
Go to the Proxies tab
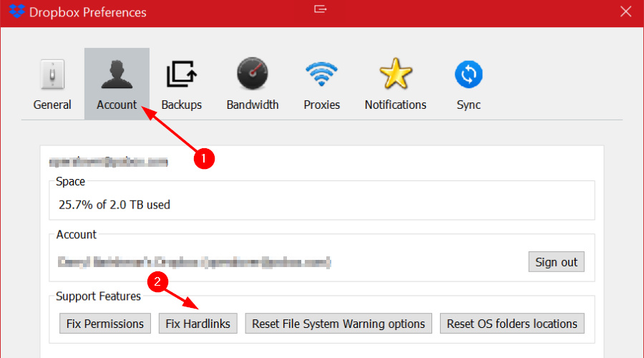pyautogui.click(x=321, y=84)
